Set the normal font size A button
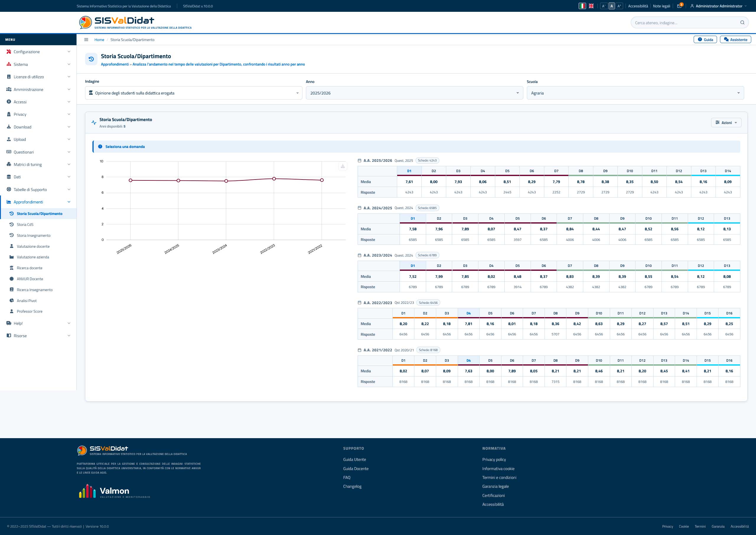756x535 pixels. pos(611,6)
